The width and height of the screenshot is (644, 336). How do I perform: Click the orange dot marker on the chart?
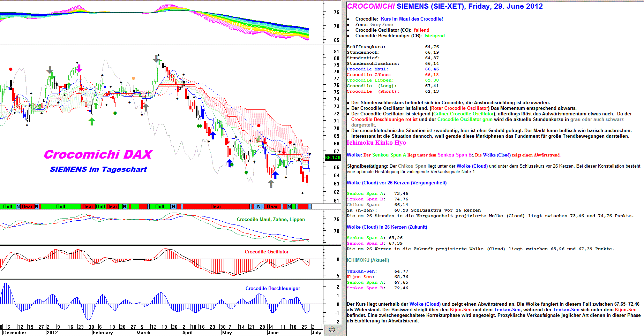133,78
